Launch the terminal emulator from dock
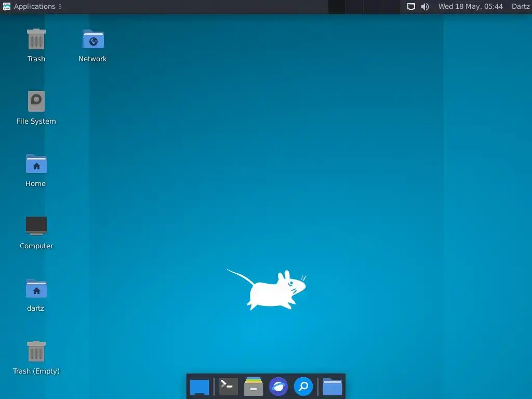Viewport: 532px width, 399px height. click(x=228, y=386)
